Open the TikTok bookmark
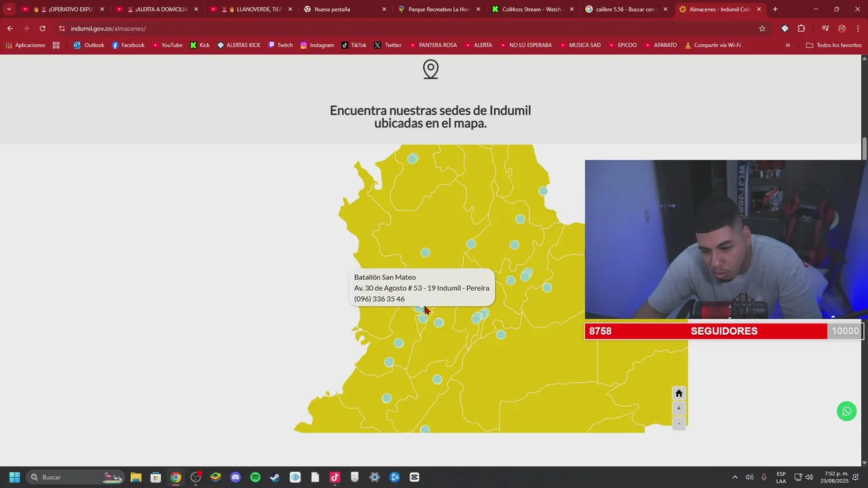The image size is (868, 488). [353, 45]
